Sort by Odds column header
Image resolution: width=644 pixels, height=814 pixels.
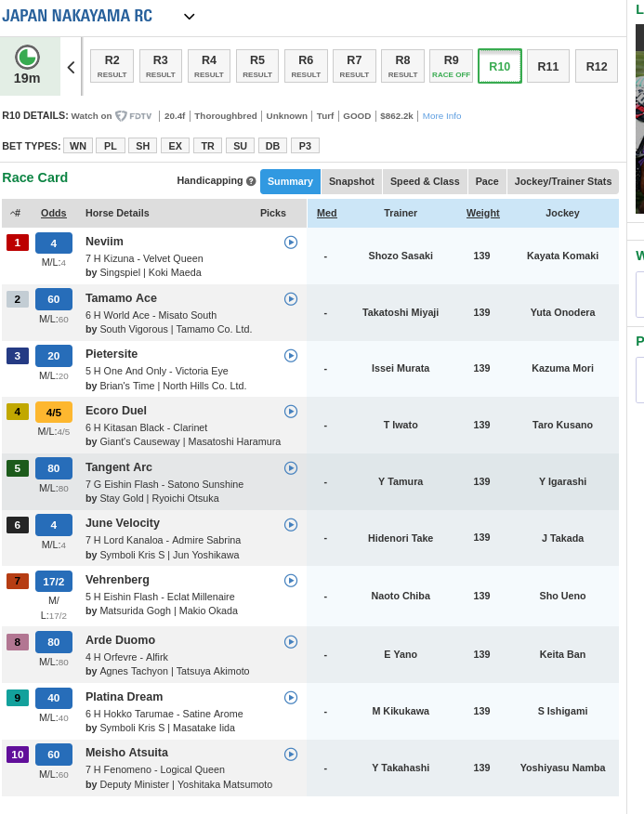point(54,213)
